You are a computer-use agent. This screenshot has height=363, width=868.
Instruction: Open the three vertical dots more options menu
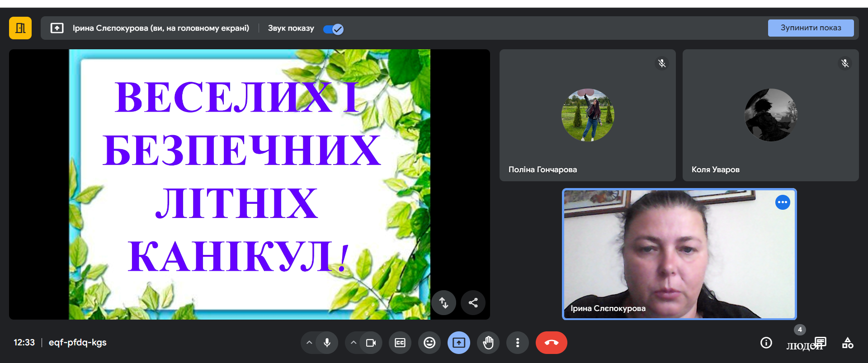click(518, 343)
